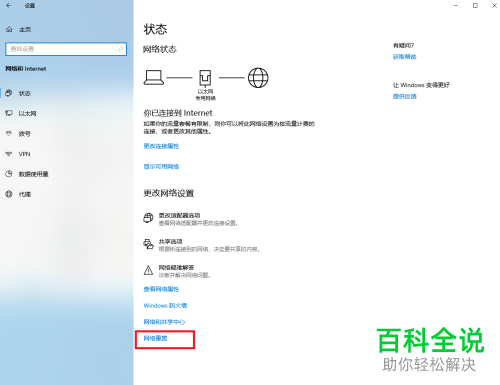Open 代理 in the sidebar
This screenshot has height=385, width=500.
tap(25, 194)
